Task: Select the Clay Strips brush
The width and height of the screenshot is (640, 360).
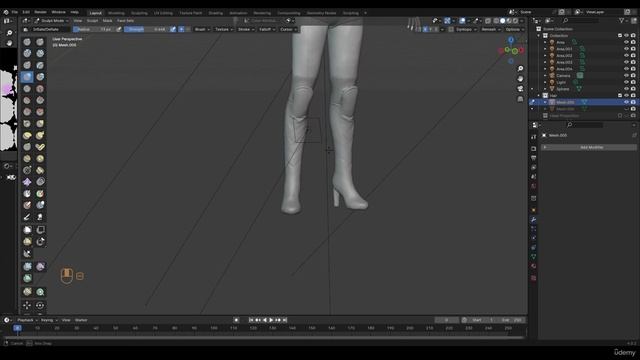Action: click(40, 53)
